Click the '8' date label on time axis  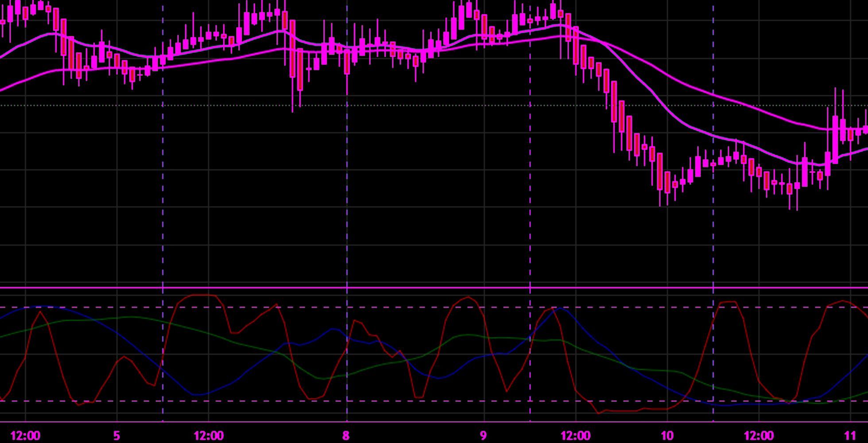pyautogui.click(x=346, y=436)
